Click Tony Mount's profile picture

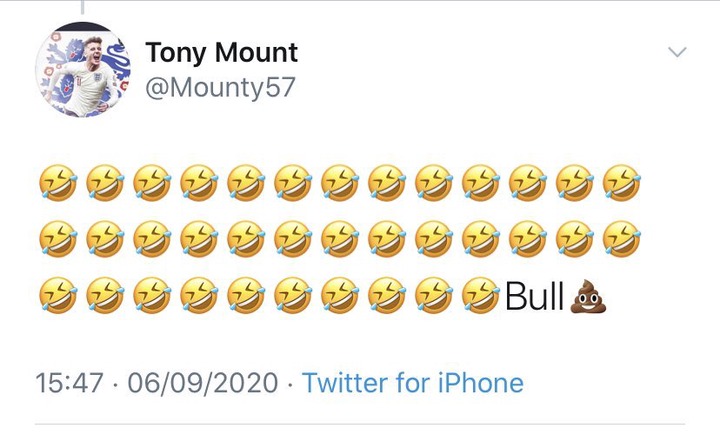tap(84, 71)
